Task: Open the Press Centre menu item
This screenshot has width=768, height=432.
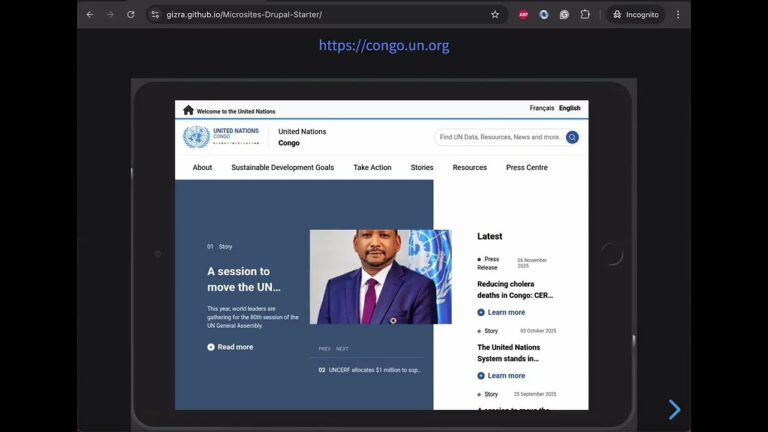Action: 527,168
